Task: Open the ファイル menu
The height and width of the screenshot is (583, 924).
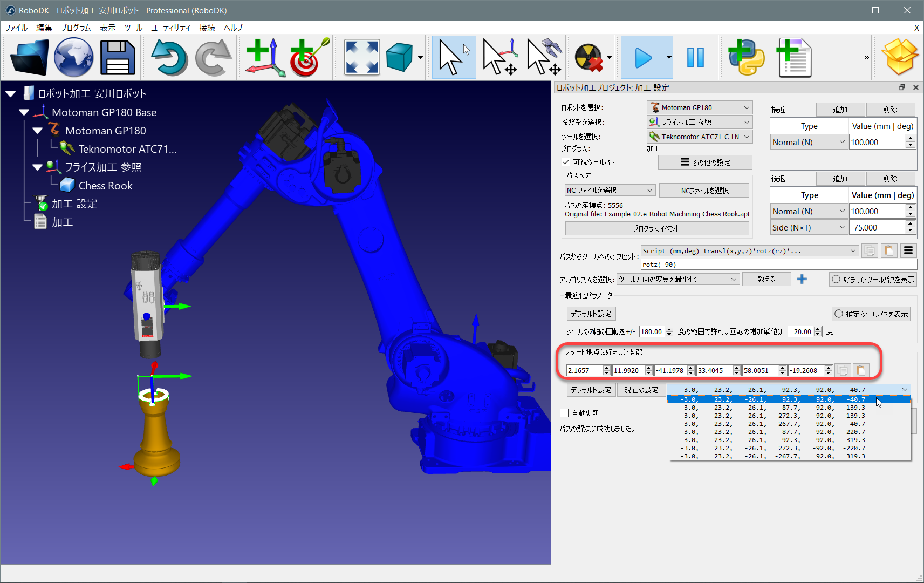Action: (16, 28)
